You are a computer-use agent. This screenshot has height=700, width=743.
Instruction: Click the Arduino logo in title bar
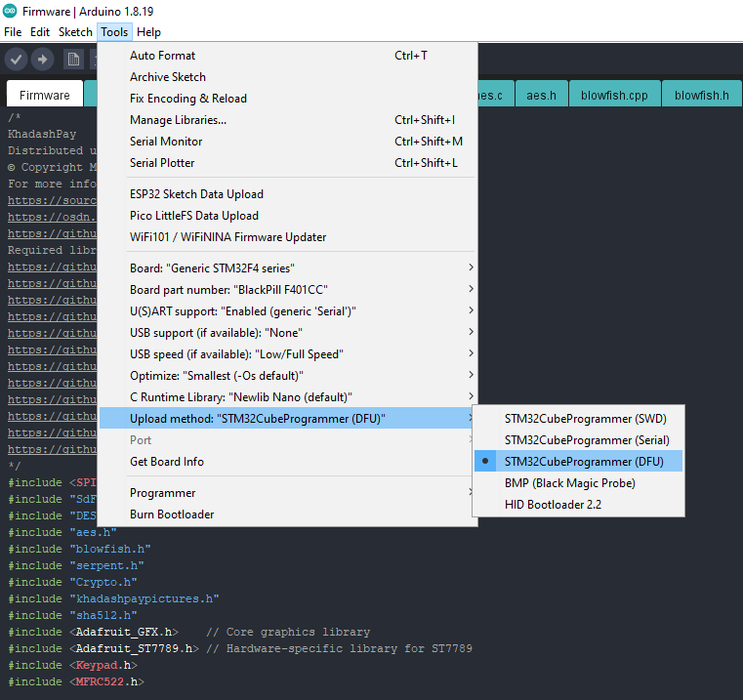point(10,11)
